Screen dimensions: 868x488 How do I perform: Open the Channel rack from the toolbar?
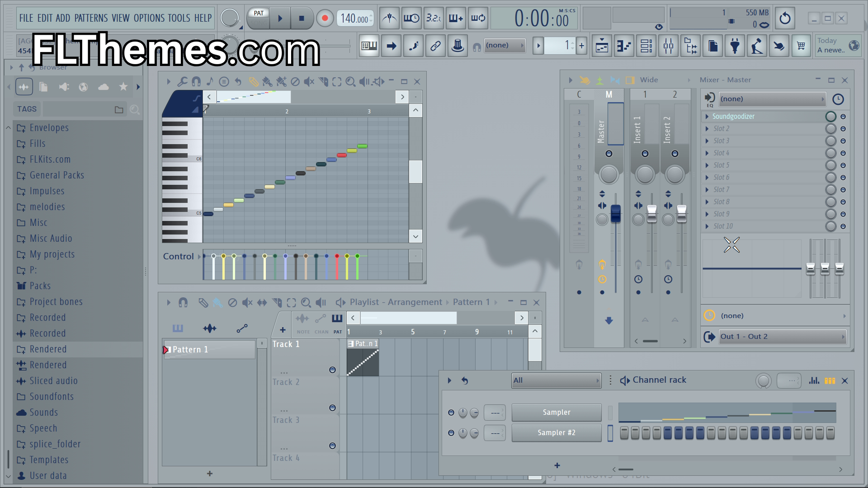tap(646, 46)
